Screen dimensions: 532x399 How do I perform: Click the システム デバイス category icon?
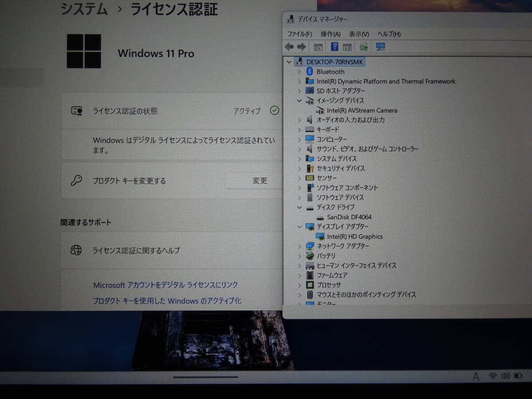[310, 159]
